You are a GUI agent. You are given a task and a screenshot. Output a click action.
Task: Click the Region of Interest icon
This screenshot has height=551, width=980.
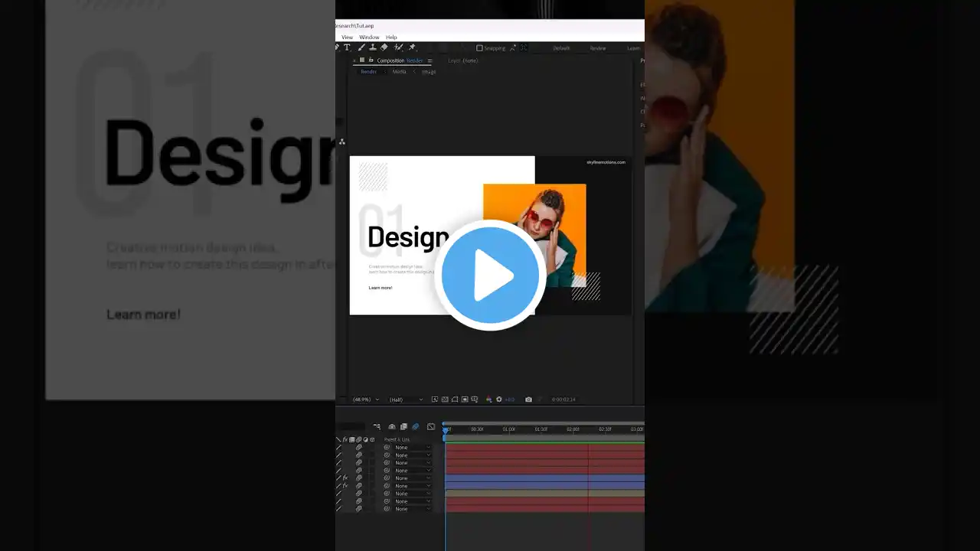[465, 399]
